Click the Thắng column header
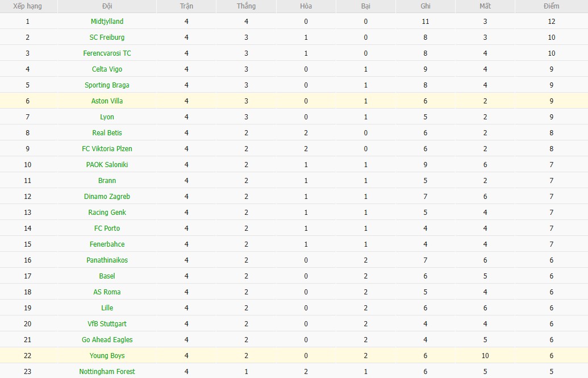The height and width of the screenshot is (378, 588). point(246,6)
